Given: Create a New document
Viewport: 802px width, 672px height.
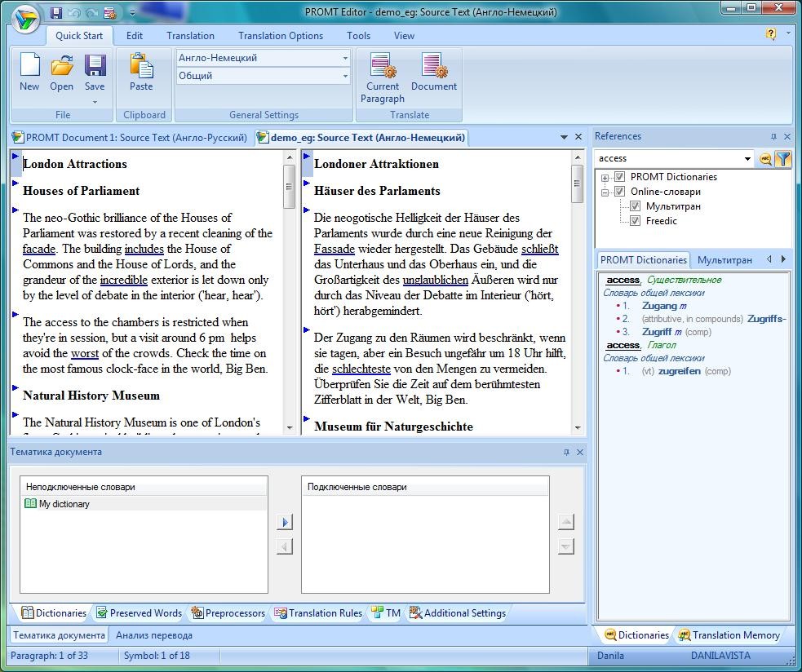Looking at the screenshot, I should coord(29,72).
